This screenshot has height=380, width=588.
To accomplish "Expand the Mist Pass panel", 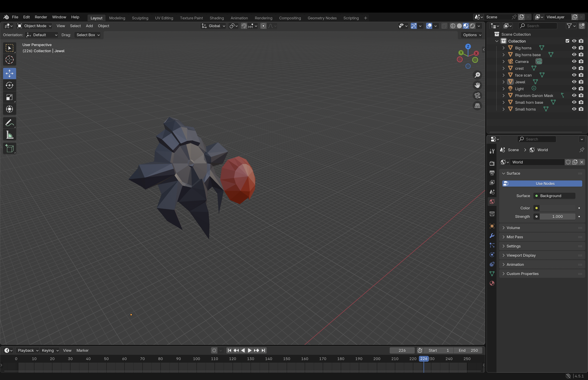I will [x=542, y=237].
